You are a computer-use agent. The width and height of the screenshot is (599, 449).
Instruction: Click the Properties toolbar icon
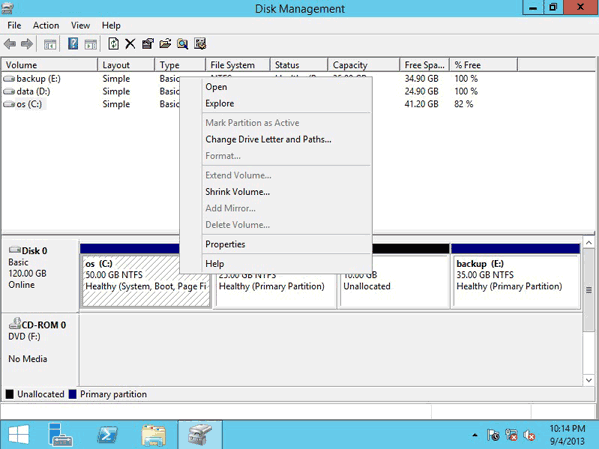[148, 44]
